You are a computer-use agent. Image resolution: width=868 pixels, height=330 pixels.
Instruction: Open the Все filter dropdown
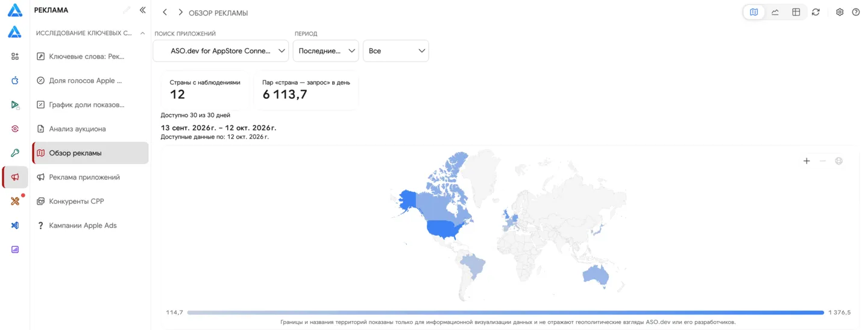395,51
